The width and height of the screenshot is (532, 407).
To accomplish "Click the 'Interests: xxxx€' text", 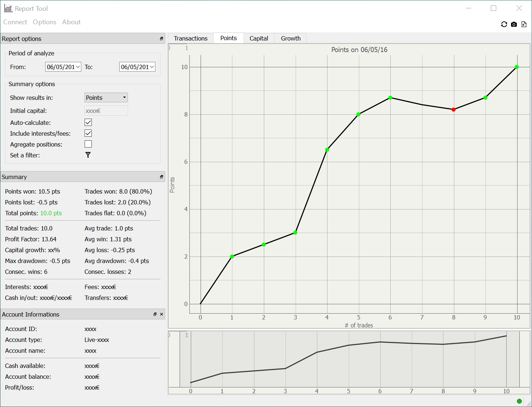I will click(x=26, y=287).
